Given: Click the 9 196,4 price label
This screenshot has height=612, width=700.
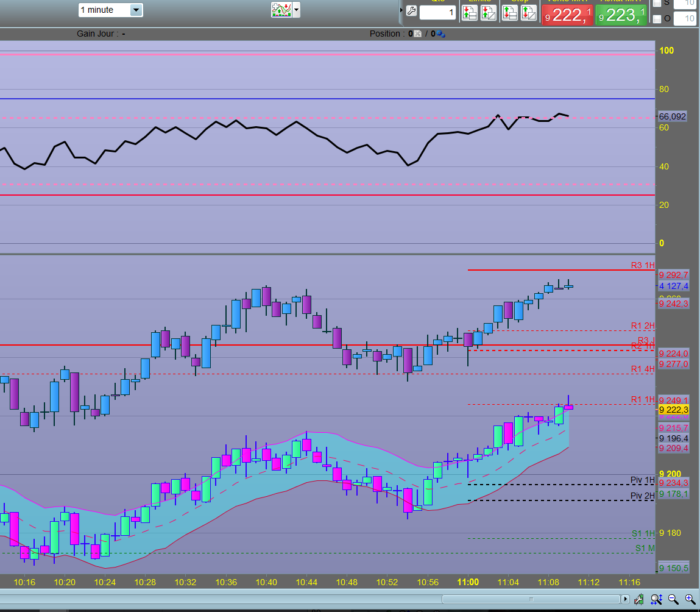Looking at the screenshot, I should click(x=674, y=438).
